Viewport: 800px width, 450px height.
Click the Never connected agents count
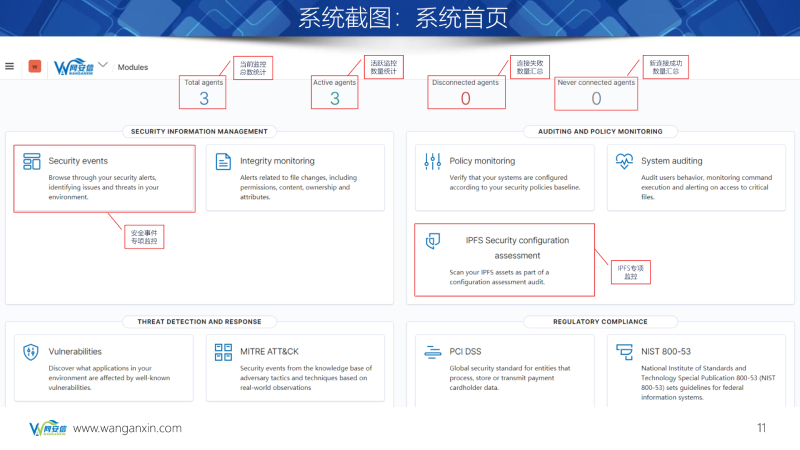click(596, 98)
